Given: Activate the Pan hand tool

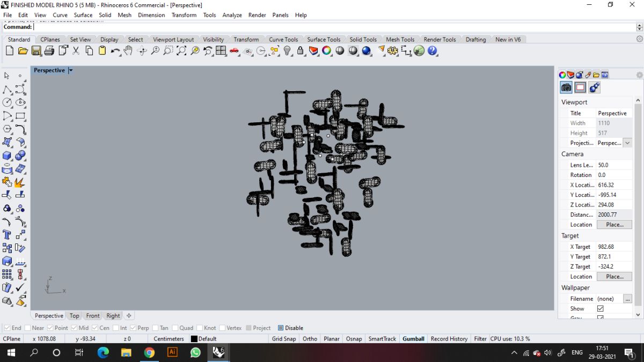Looking at the screenshot, I should (x=128, y=51).
